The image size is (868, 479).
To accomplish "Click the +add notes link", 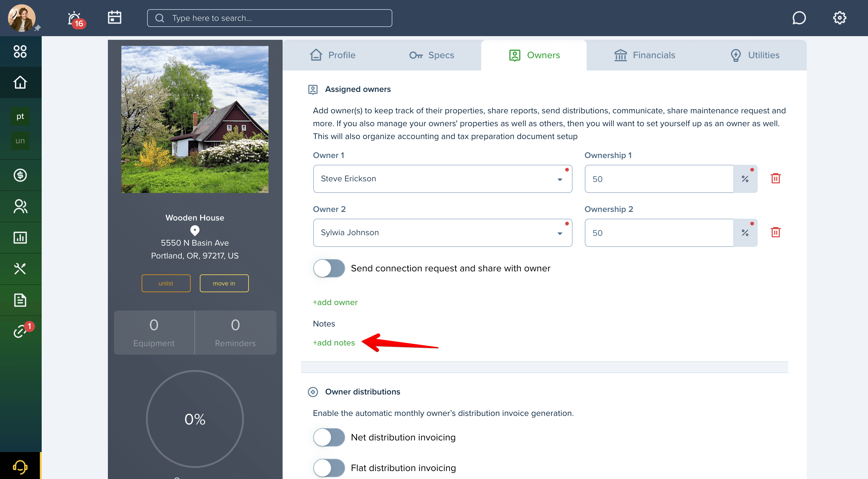I will [x=333, y=343].
